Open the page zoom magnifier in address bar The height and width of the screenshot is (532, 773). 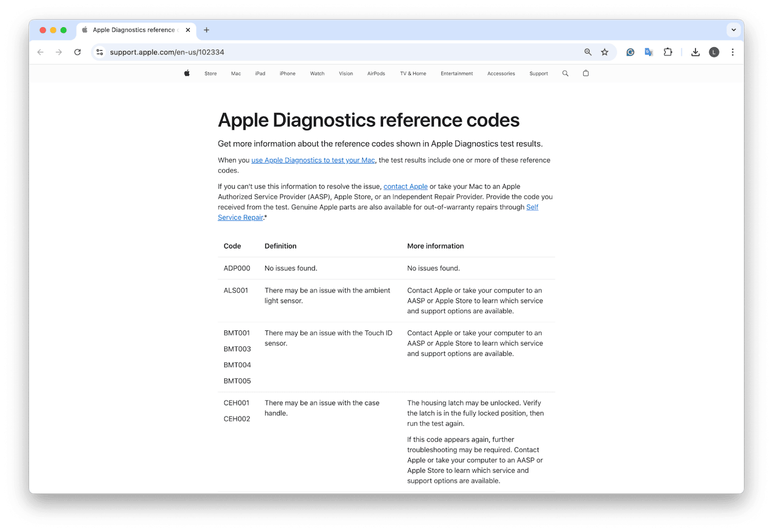(587, 52)
